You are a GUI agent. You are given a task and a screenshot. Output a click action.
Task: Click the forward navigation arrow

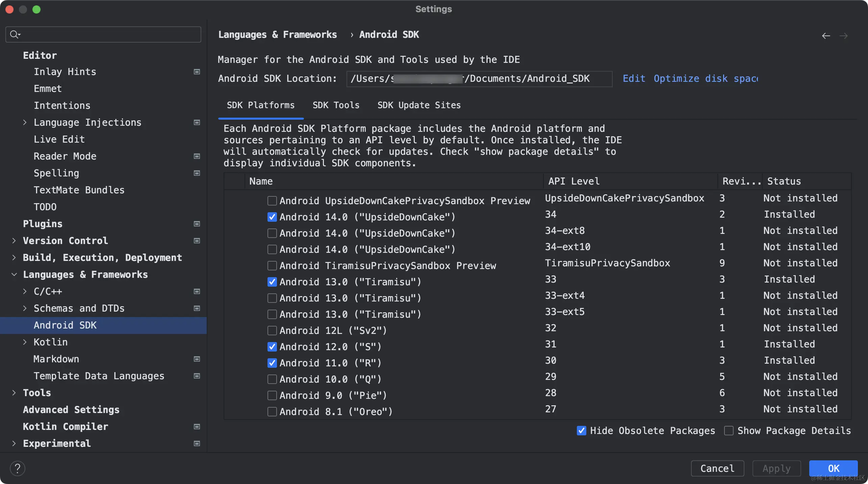click(x=843, y=36)
